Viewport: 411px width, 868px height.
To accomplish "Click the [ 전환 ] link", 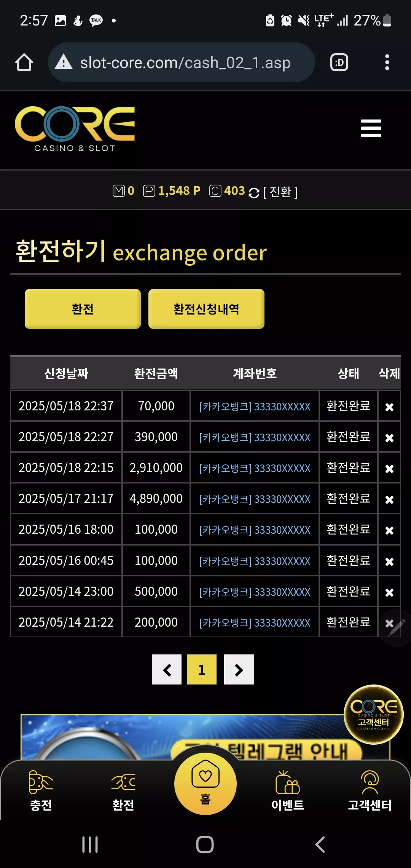I will [x=280, y=191].
